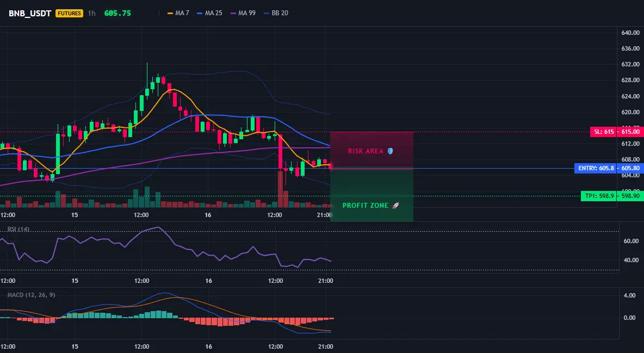This screenshot has height=353, width=644.
Task: Click the blue 'ENTRY: 605.8' label
Action: pos(596,168)
